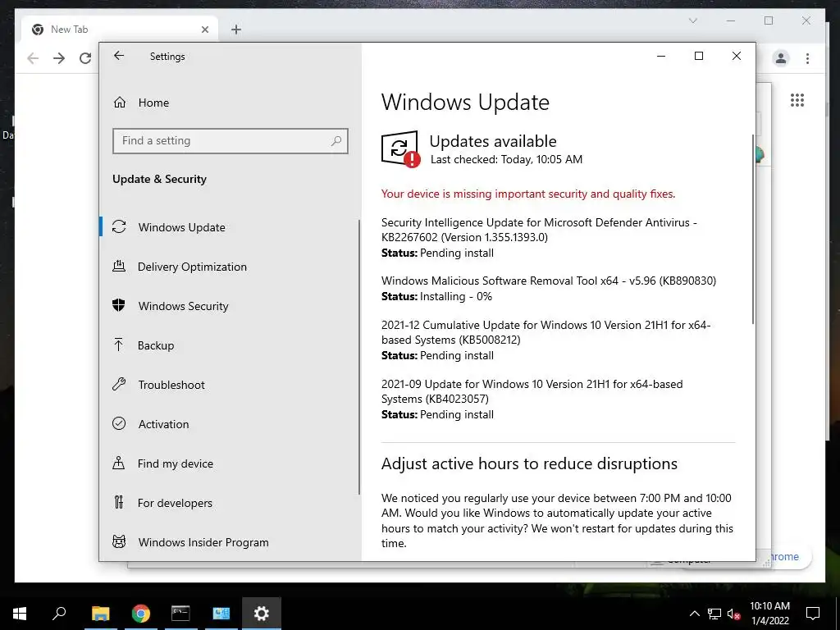The image size is (840, 630).
Task: Focus the Find a setting search box
Action: tap(231, 141)
